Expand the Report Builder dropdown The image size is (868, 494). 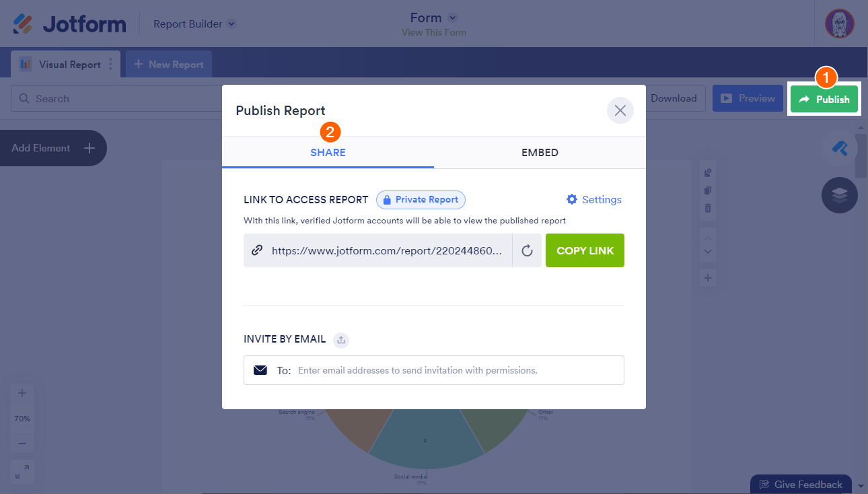click(231, 24)
